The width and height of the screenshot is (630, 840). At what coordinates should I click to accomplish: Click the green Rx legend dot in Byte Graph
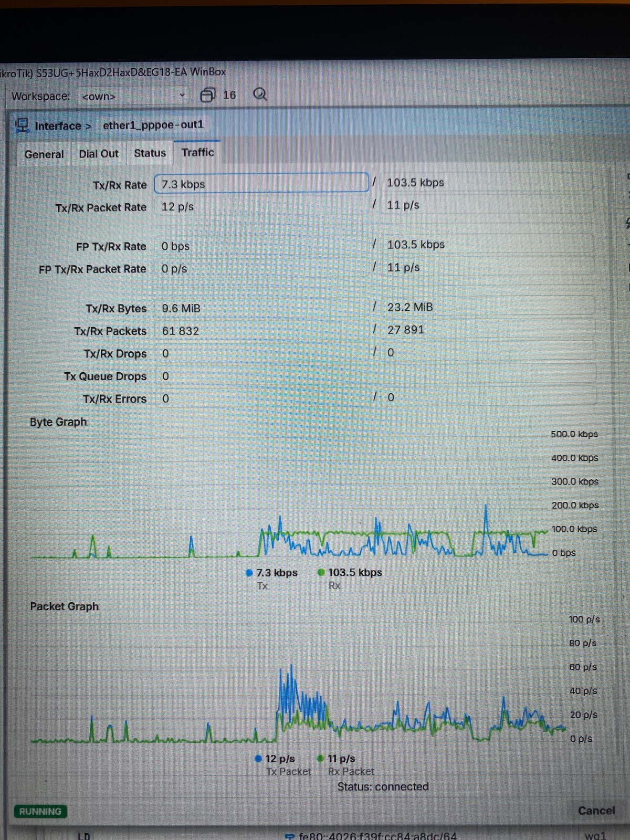pyautogui.click(x=321, y=573)
